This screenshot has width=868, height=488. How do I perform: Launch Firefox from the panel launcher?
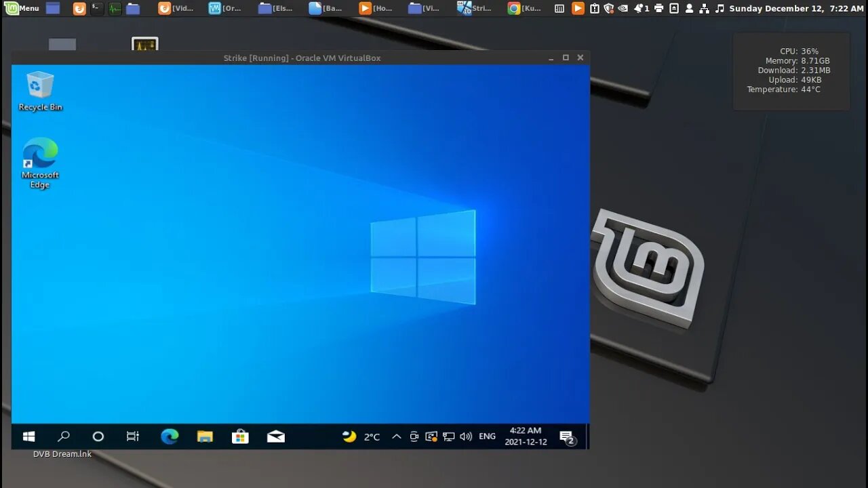[x=79, y=9]
